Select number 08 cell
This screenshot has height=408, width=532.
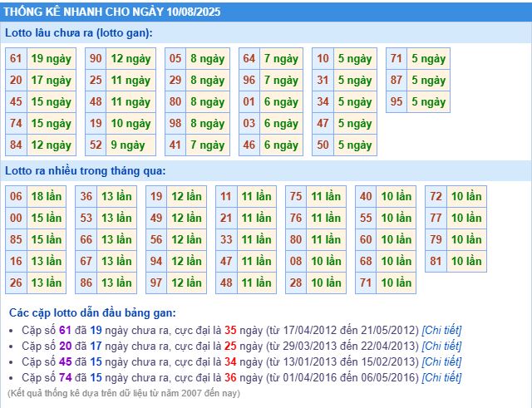tap(296, 261)
